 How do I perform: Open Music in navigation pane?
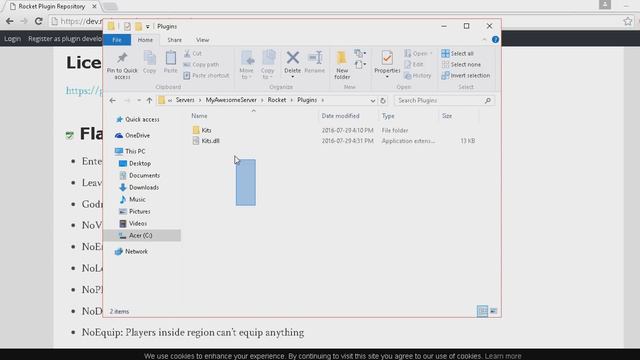(x=133, y=200)
